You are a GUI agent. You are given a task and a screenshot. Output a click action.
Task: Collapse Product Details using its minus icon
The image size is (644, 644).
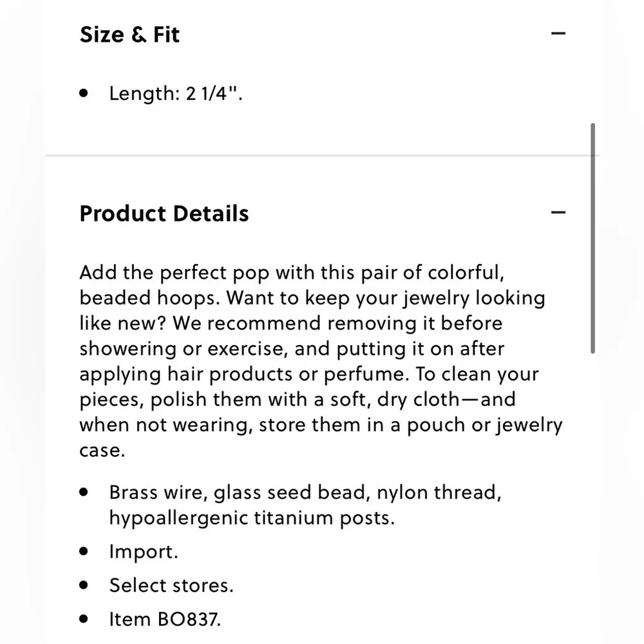[x=558, y=213]
